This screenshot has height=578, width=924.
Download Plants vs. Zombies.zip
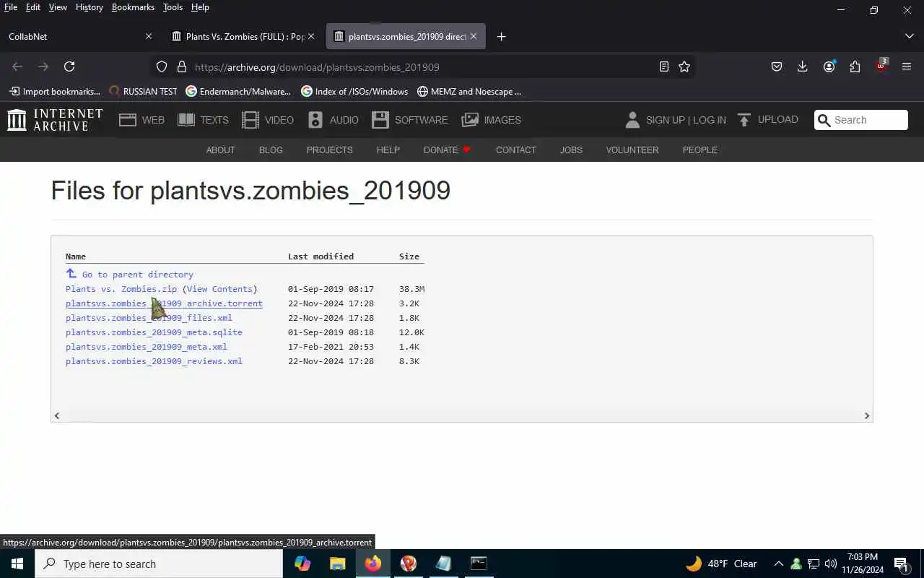pos(121,289)
